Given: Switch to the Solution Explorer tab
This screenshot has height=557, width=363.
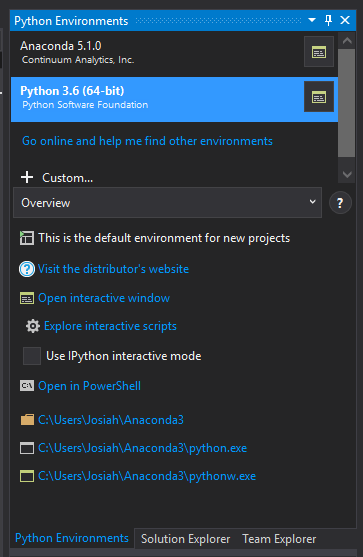Looking at the screenshot, I should [x=185, y=539].
